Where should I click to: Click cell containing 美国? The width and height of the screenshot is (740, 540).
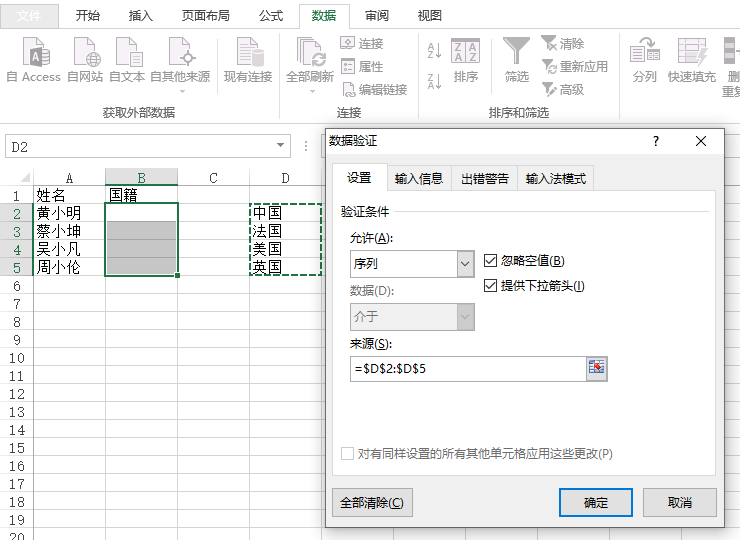click(x=285, y=249)
